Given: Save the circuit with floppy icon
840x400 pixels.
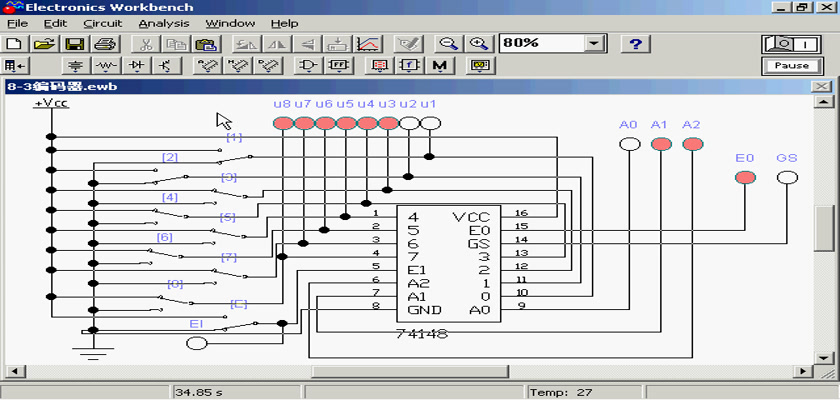Looking at the screenshot, I should (x=74, y=44).
